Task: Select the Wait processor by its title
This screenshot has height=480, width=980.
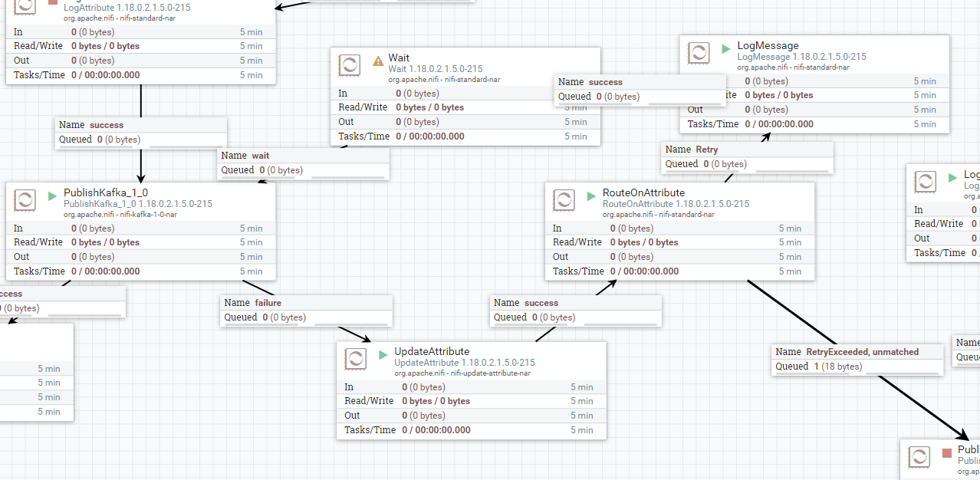Action: (399, 58)
